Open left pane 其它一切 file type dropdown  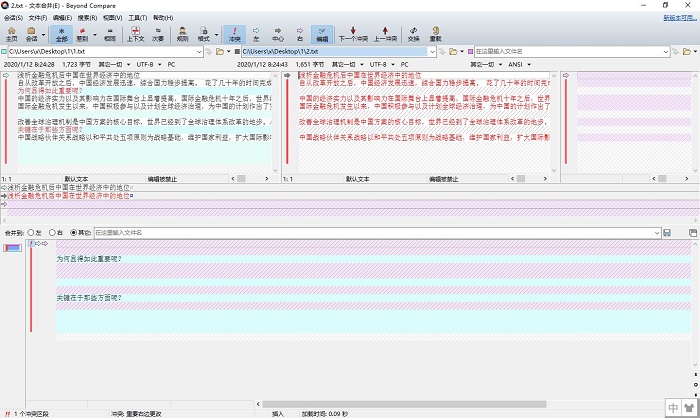[129, 65]
